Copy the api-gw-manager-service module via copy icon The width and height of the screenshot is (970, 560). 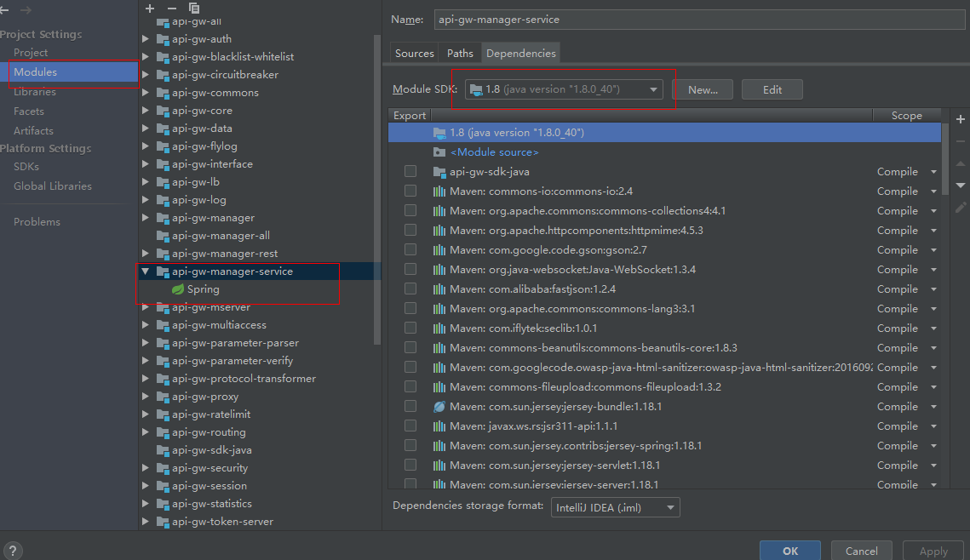pos(193,9)
